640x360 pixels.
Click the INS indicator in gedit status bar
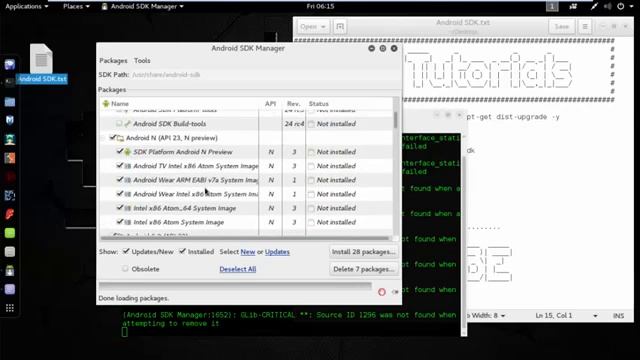[618, 316]
